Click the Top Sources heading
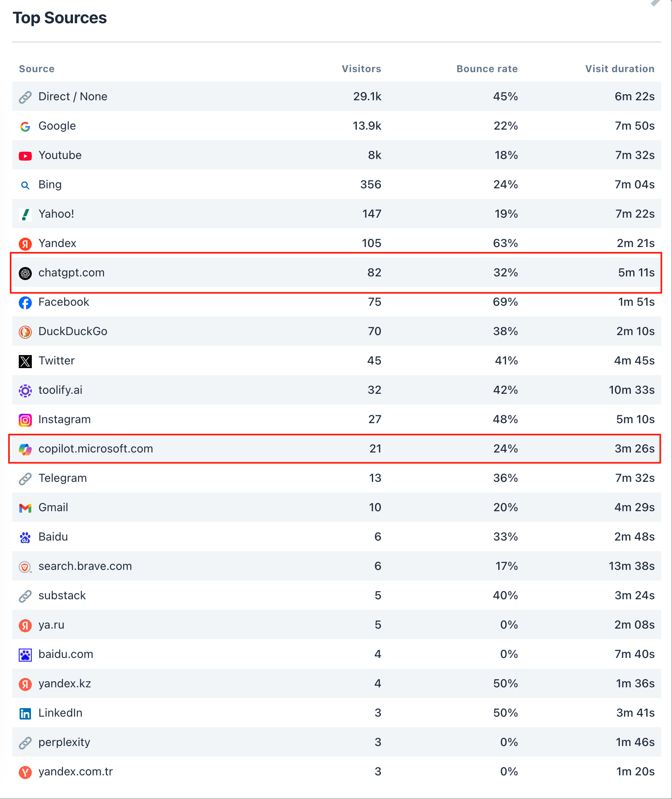 60,18
